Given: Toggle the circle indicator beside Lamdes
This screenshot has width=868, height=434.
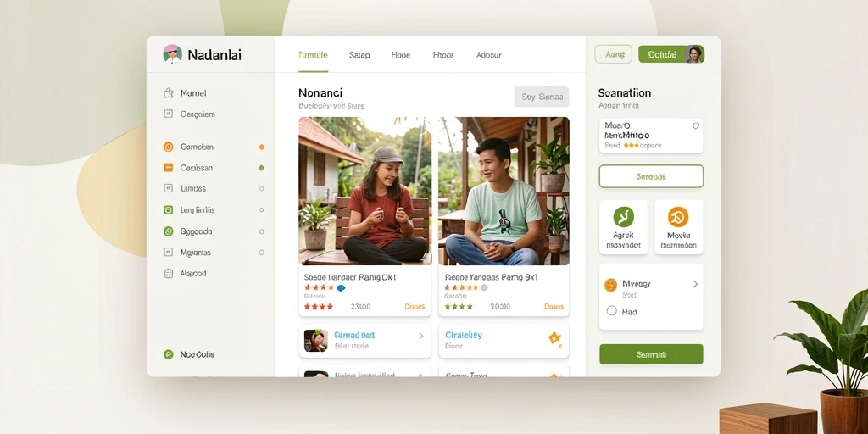Looking at the screenshot, I should [261, 189].
